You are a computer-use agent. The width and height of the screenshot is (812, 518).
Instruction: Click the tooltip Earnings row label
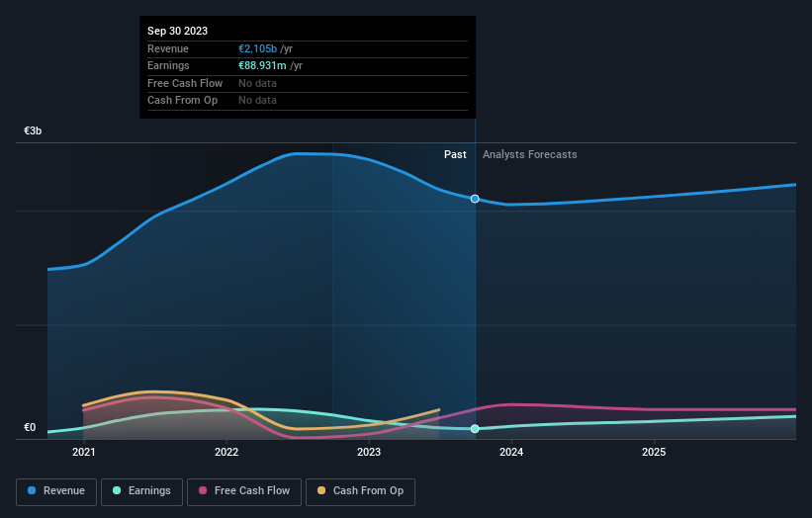coord(168,65)
